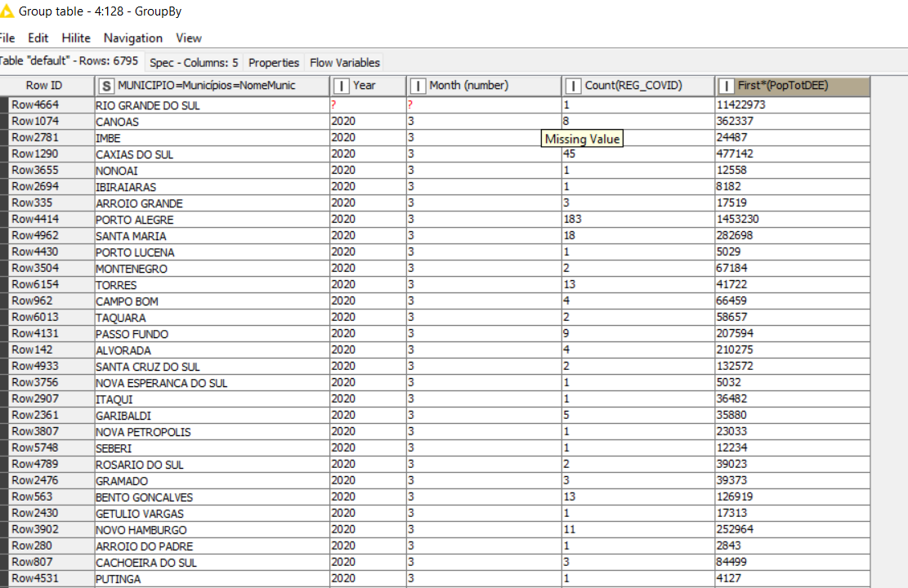Click count value 183 for PORTO ALEGRE
This screenshot has height=588, width=908.
[x=638, y=219]
